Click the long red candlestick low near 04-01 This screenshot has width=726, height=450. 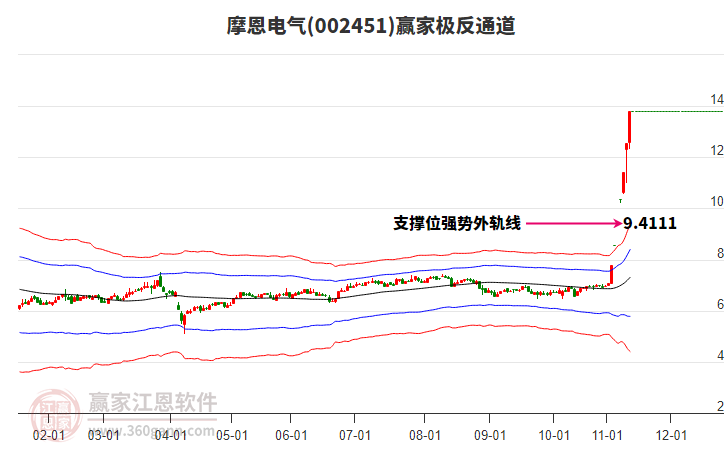tap(184, 322)
